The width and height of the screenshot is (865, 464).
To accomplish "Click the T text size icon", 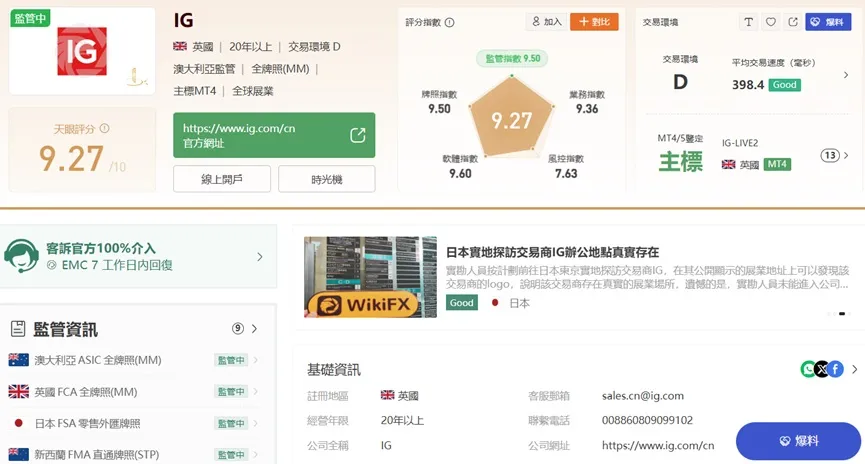I will point(748,22).
